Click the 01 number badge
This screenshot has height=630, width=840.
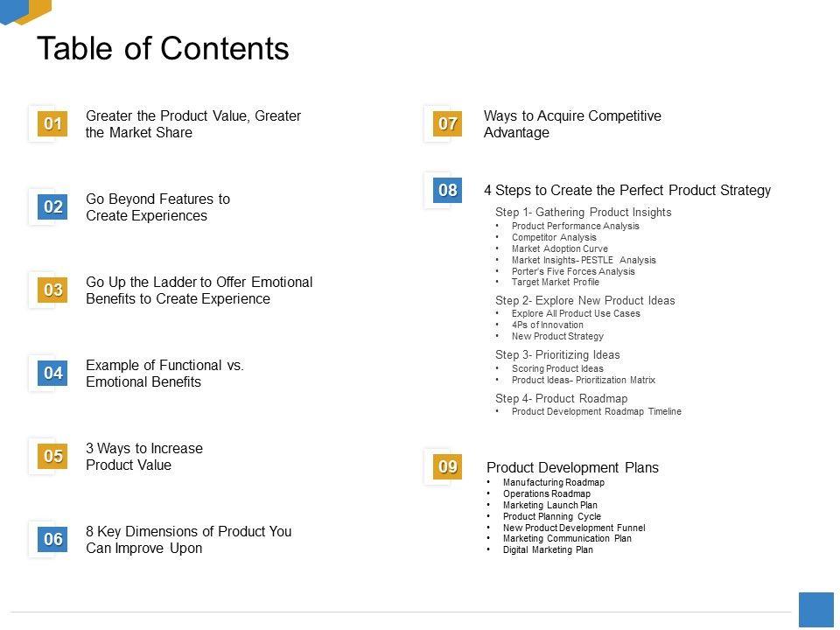(x=53, y=124)
